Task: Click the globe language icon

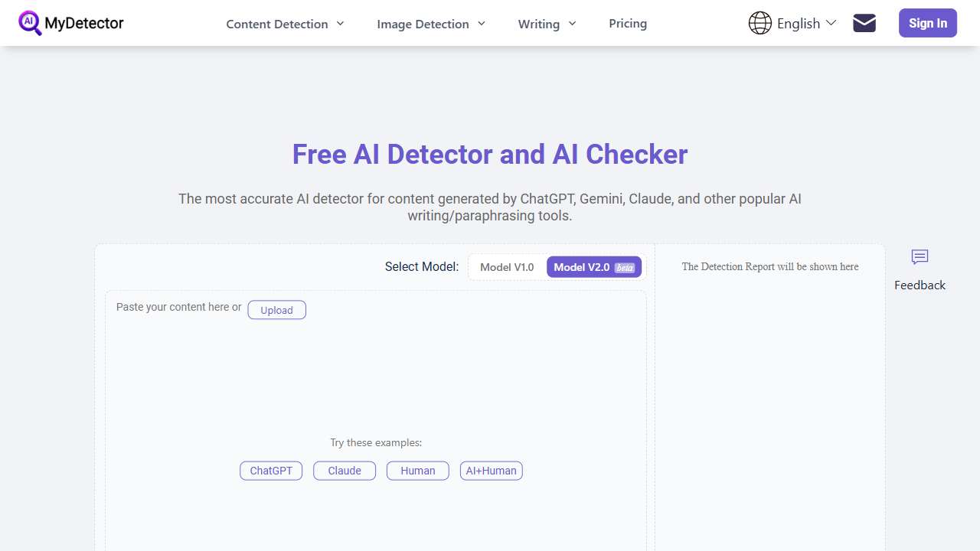Action: click(x=759, y=23)
